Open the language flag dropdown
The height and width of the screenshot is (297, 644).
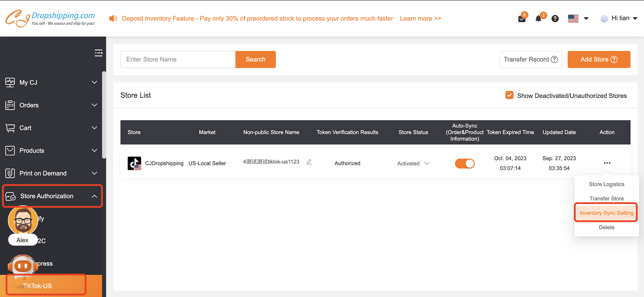coord(578,18)
